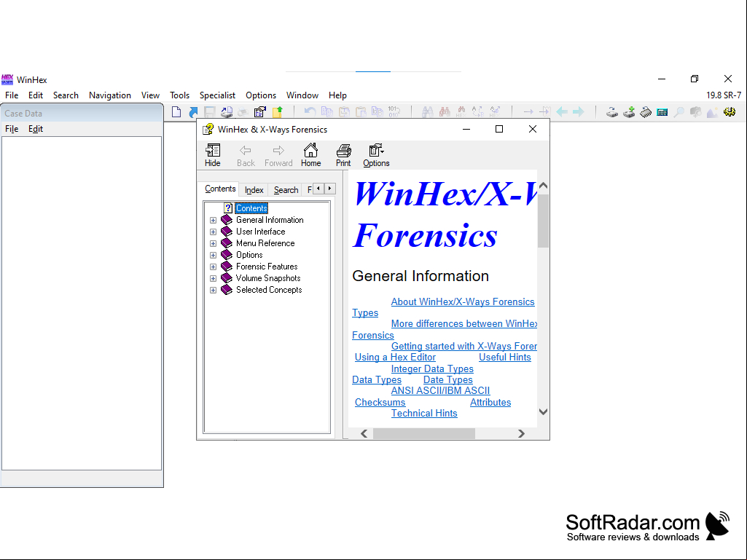Click help horizontal scrollbar right arrow

point(521,433)
